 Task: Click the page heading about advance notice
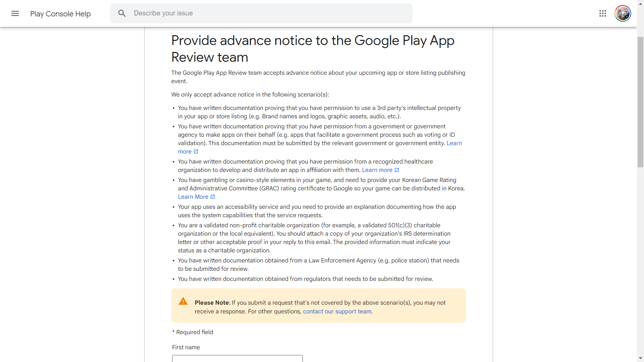313,49
